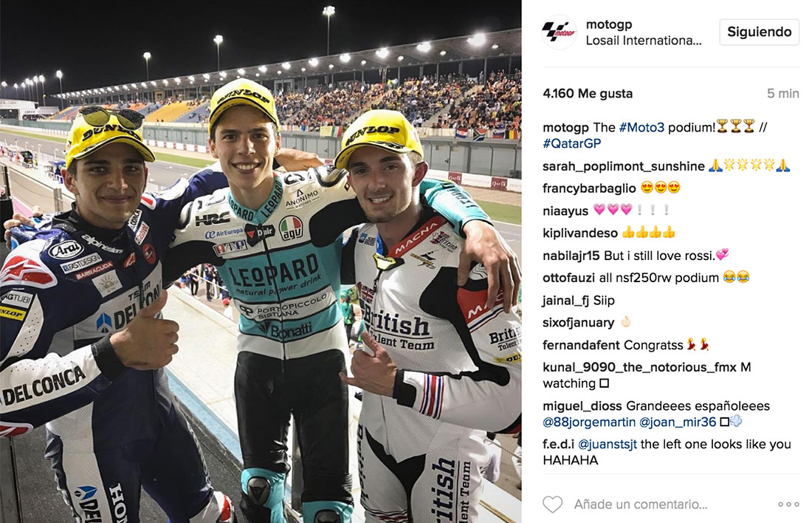
Task: Visit the @joan_mir36 mention
Action: [x=678, y=422]
